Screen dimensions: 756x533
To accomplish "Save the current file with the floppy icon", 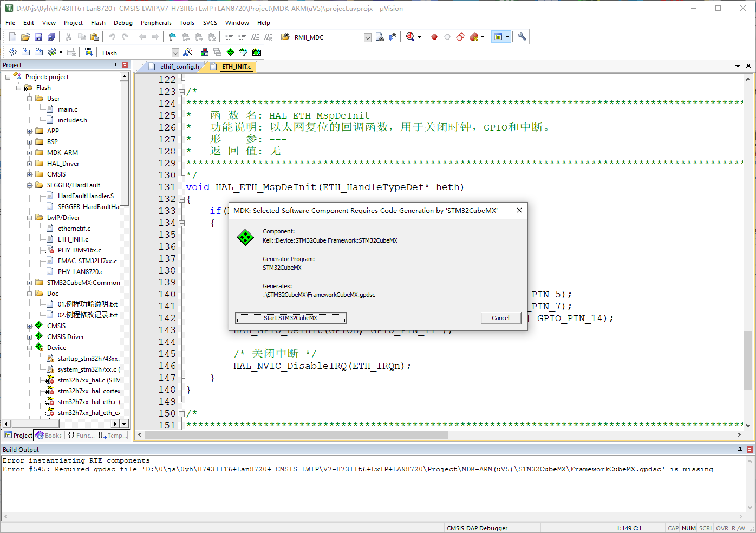I will click(x=38, y=37).
